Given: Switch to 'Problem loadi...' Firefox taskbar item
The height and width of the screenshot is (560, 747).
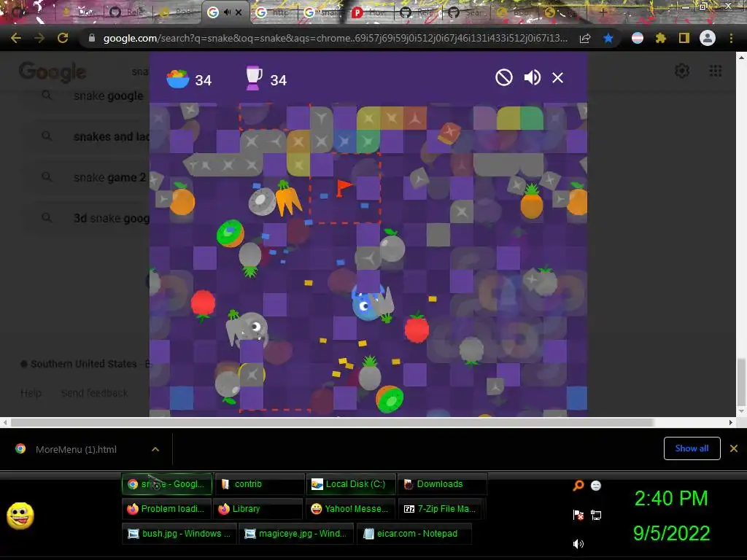Looking at the screenshot, I should 166,508.
